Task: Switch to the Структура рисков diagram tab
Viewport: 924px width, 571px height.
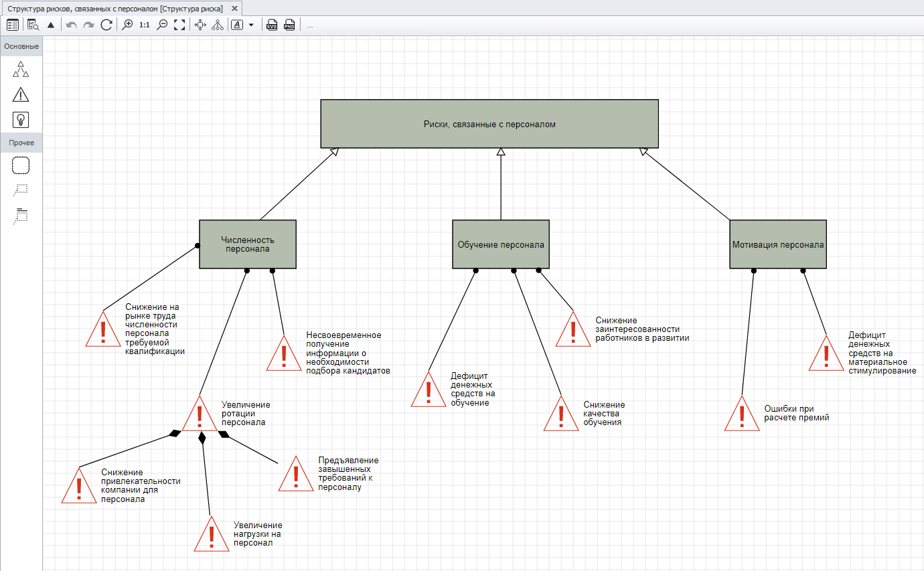Action: pos(115,9)
